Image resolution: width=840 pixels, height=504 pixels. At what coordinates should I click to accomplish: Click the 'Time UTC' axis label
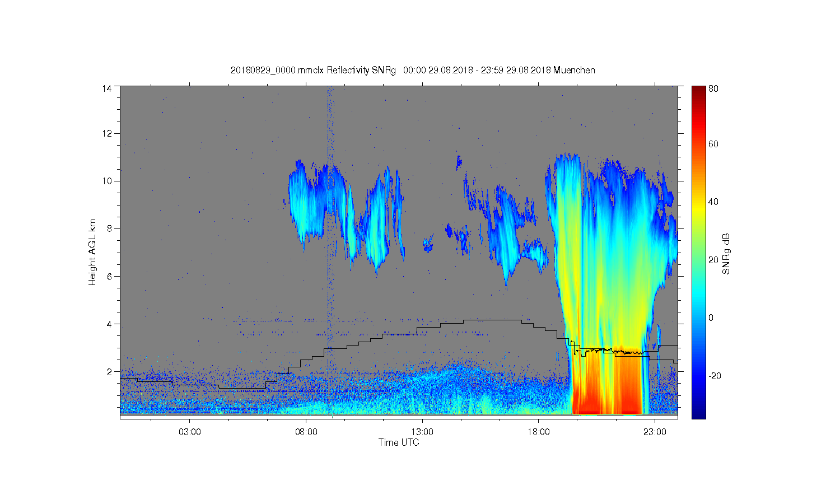click(399, 442)
